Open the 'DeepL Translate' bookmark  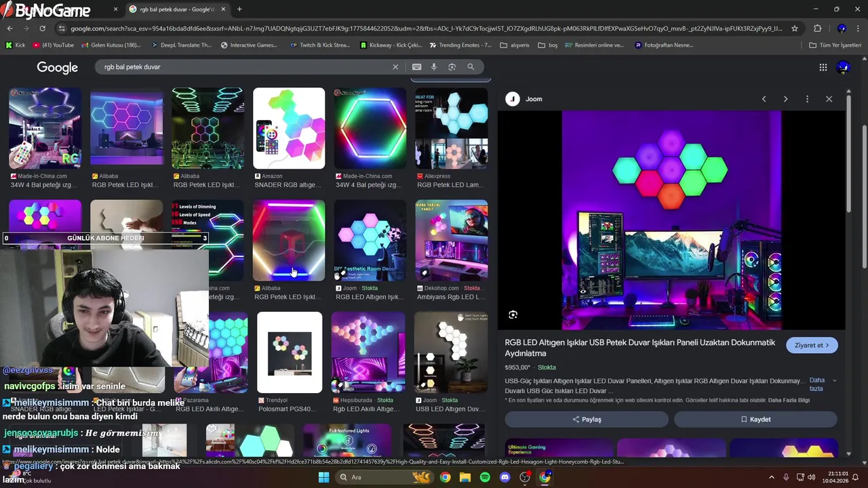(x=181, y=45)
